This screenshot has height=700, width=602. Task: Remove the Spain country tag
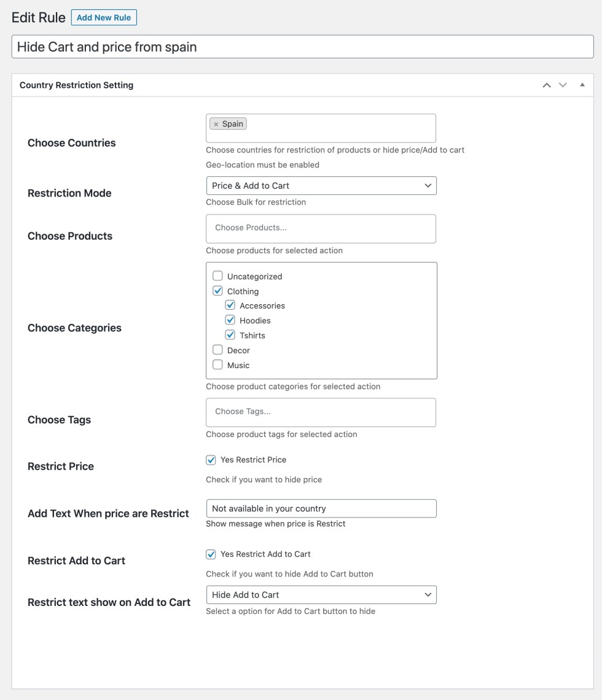pos(216,124)
